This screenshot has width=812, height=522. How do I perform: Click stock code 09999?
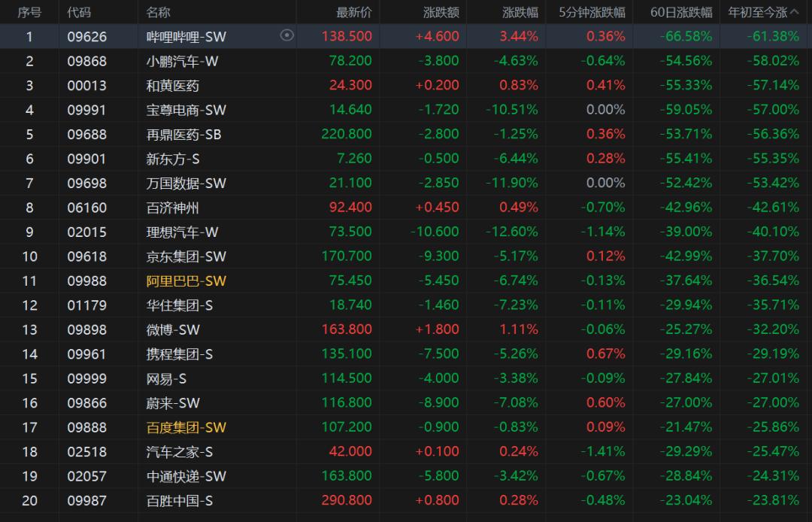click(x=87, y=378)
